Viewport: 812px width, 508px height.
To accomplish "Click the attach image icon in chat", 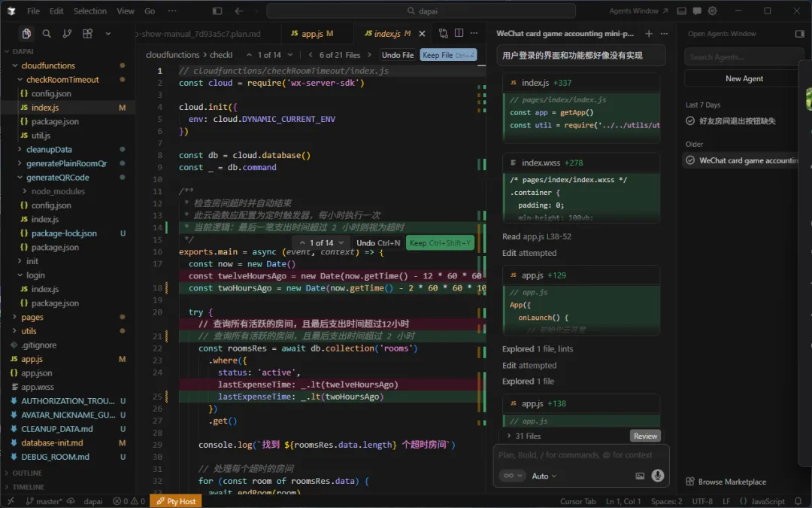I will pyautogui.click(x=640, y=476).
